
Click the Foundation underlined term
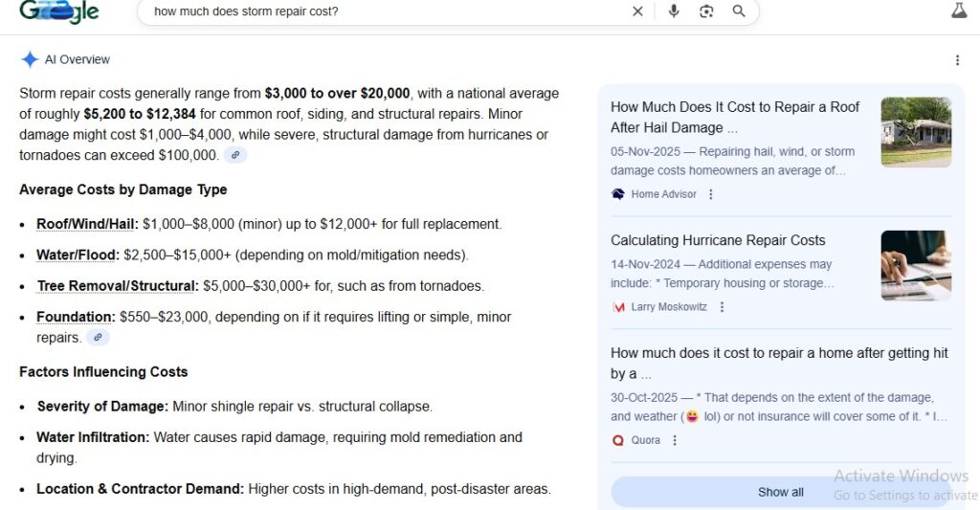(76, 317)
